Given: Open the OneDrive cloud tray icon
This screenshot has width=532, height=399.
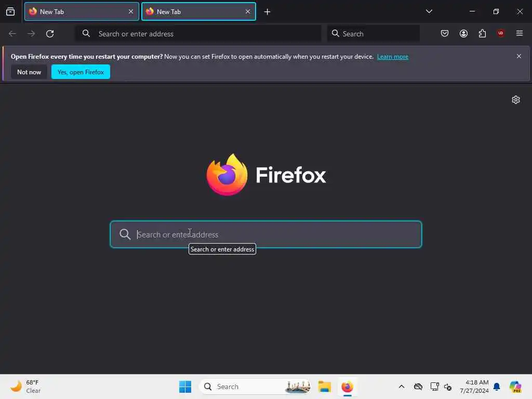Looking at the screenshot, I should coord(418,387).
